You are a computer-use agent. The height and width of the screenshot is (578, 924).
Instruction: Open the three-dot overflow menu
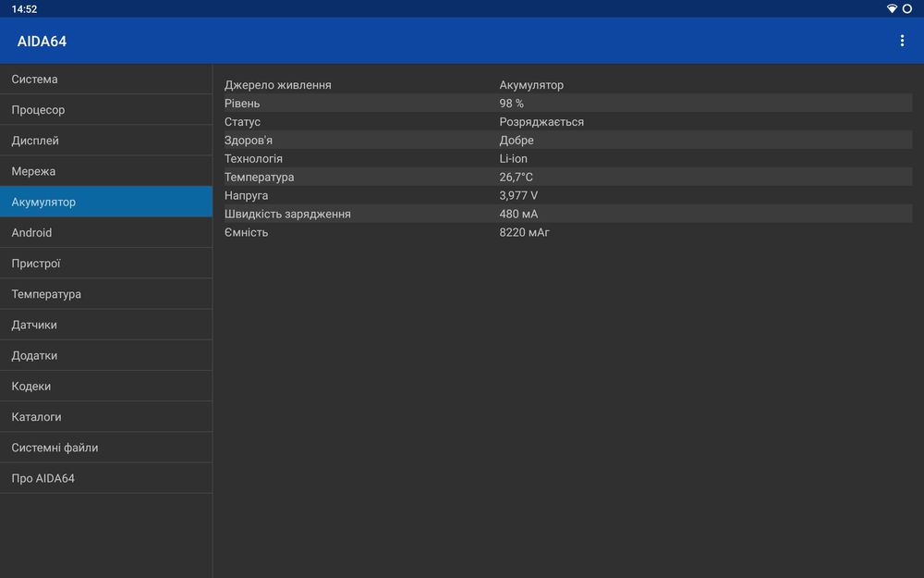pos(902,41)
